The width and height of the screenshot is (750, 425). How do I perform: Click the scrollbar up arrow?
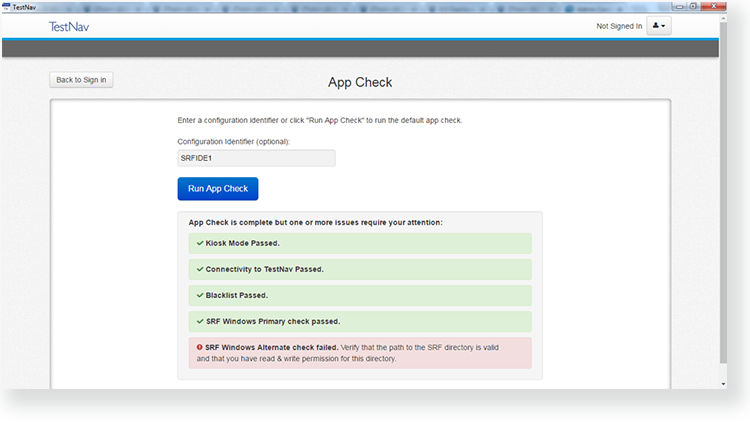[724, 19]
